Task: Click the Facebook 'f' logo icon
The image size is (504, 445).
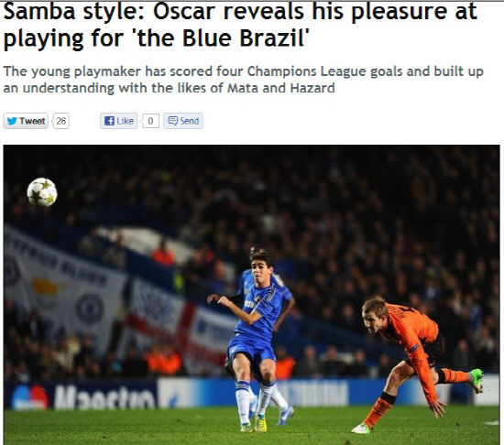Action: [109, 121]
